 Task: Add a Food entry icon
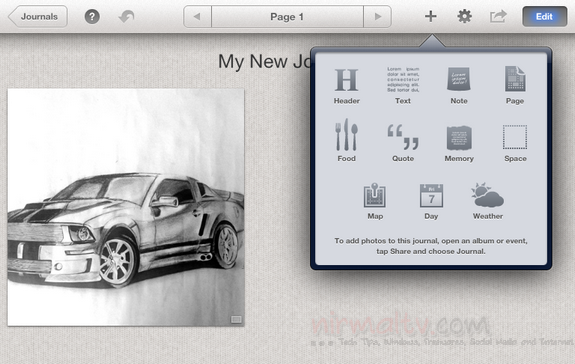[x=347, y=140]
